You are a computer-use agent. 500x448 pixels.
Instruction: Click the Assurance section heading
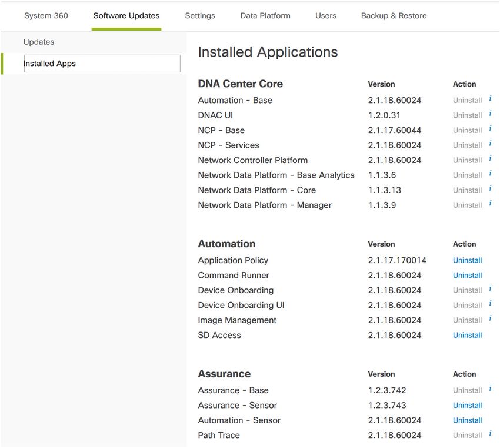224,374
